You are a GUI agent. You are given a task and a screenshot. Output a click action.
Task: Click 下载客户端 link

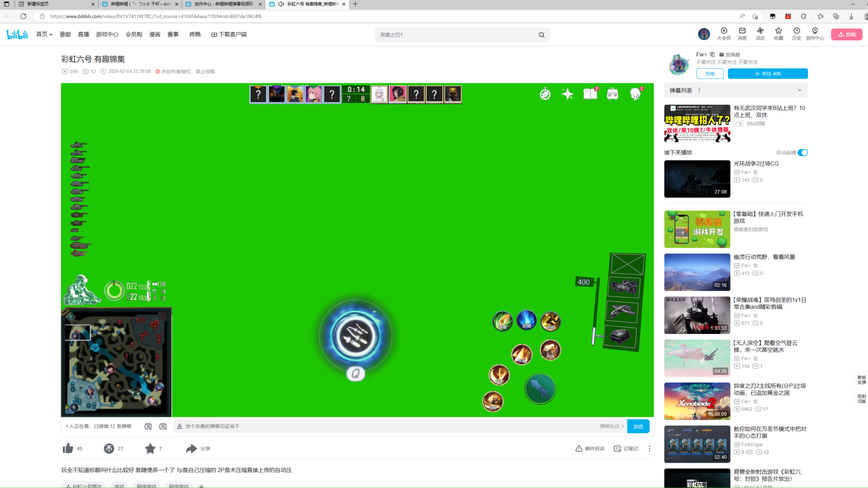click(x=229, y=34)
